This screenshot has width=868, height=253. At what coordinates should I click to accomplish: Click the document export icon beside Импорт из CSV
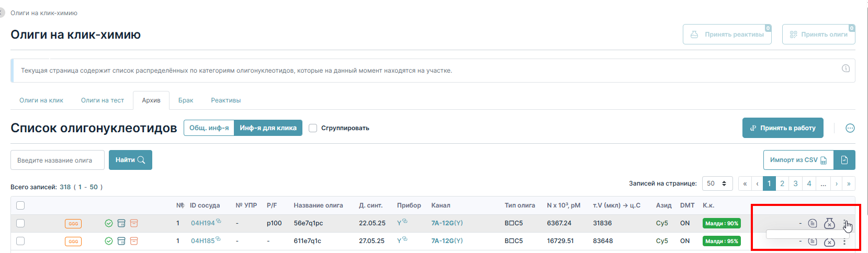(844, 160)
